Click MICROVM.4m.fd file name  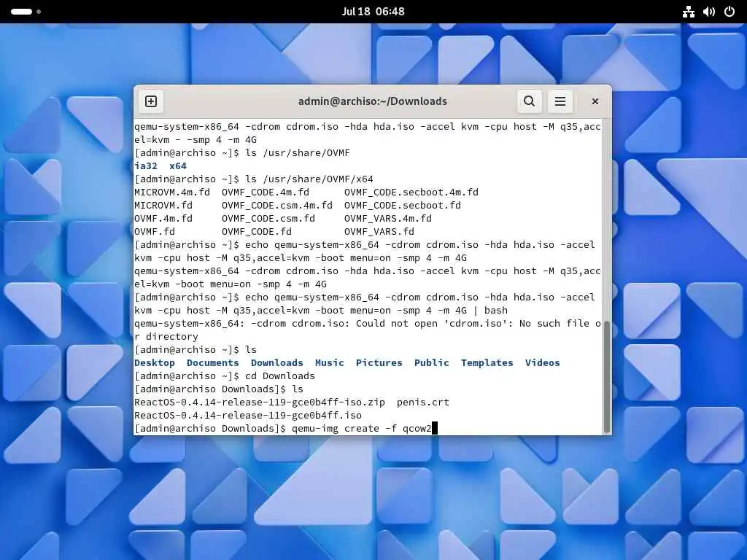tap(172, 192)
